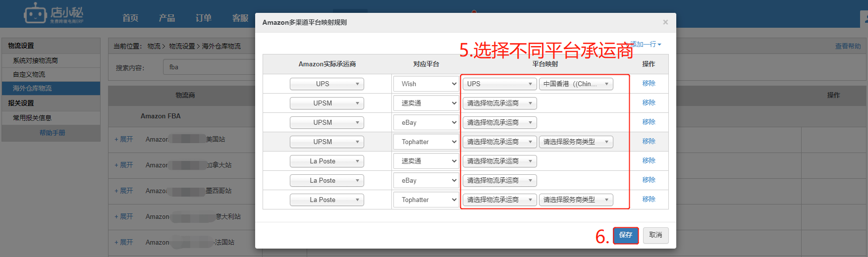Open Tophatter platform dropdown in La Poste row
Image resolution: width=868 pixels, height=257 pixels.
click(427, 200)
